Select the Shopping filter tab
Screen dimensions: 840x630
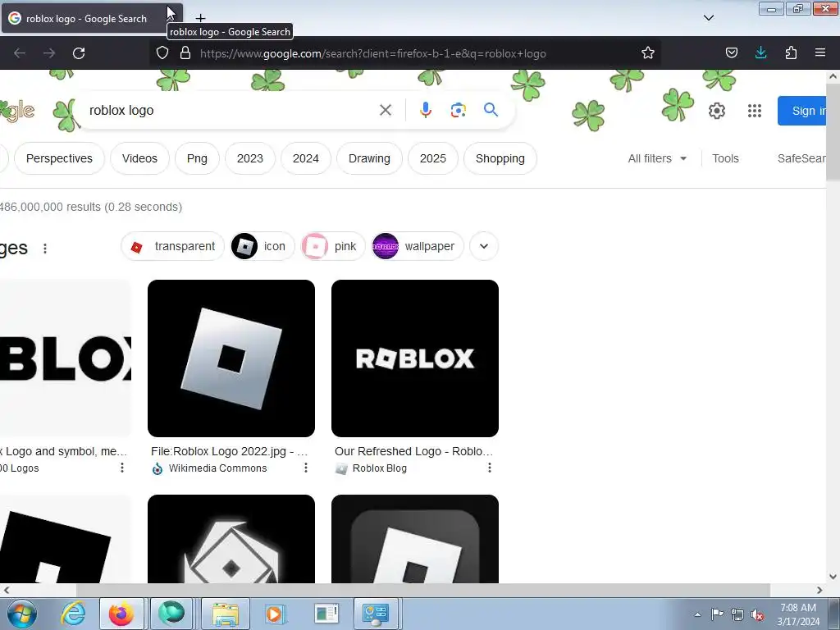click(x=500, y=158)
